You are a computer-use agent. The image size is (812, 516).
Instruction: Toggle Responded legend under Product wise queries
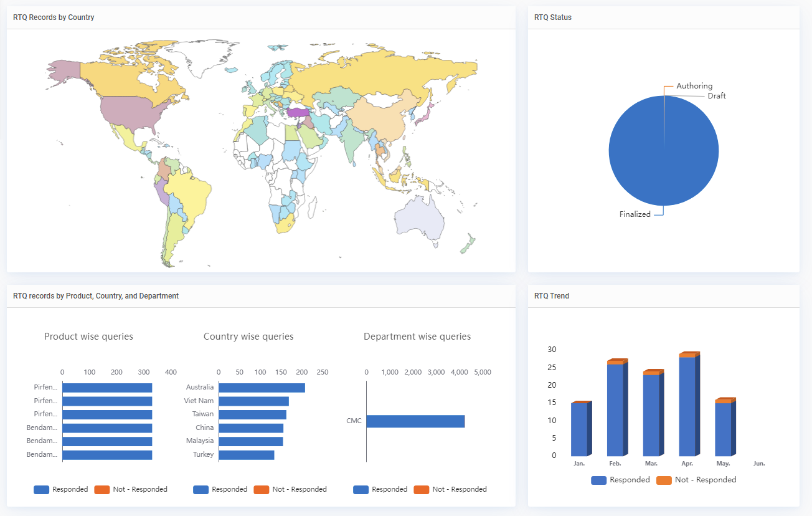pos(61,489)
